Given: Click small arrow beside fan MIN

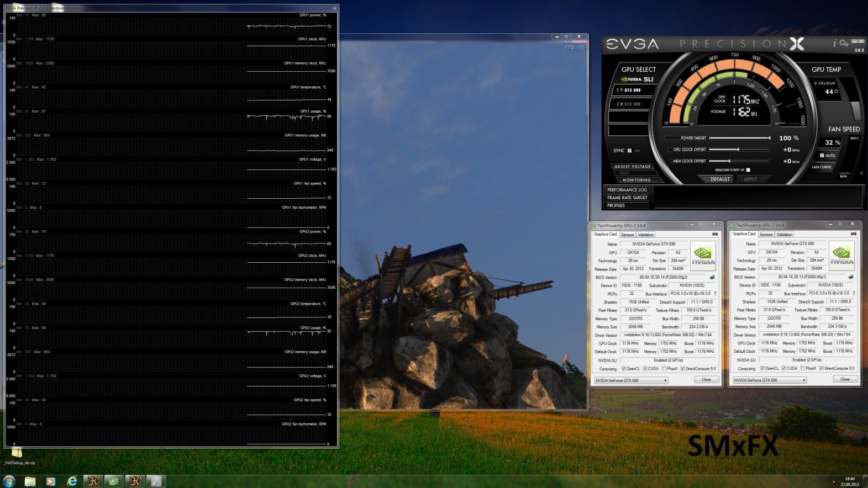Looking at the screenshot, I should coord(861,173).
